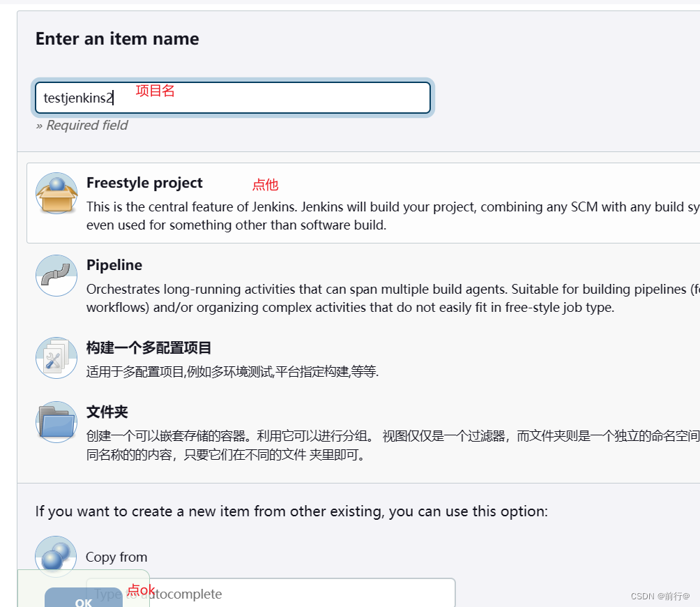Select the Pipeline item type title
The height and width of the screenshot is (607, 700).
[x=114, y=265]
